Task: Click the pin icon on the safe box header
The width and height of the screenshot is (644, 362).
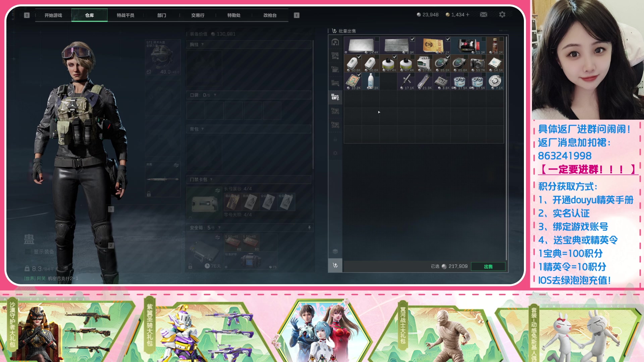Action: pyautogui.click(x=309, y=228)
